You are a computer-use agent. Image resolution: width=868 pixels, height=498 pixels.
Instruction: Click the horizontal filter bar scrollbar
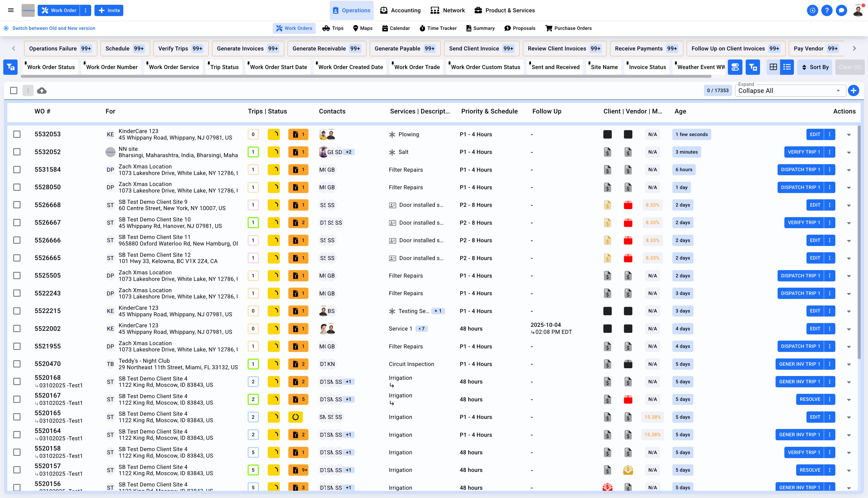point(366,76)
